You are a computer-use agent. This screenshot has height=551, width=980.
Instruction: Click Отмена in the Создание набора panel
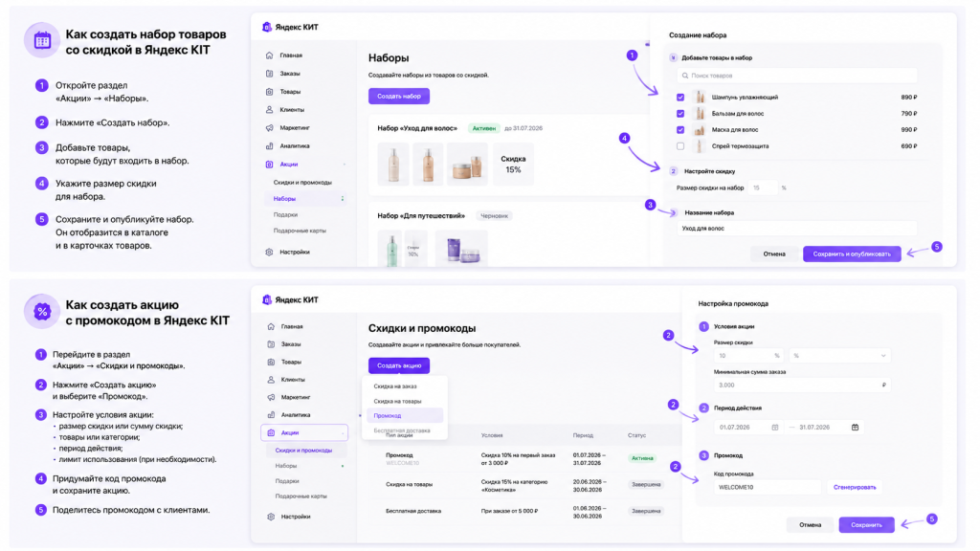click(774, 254)
